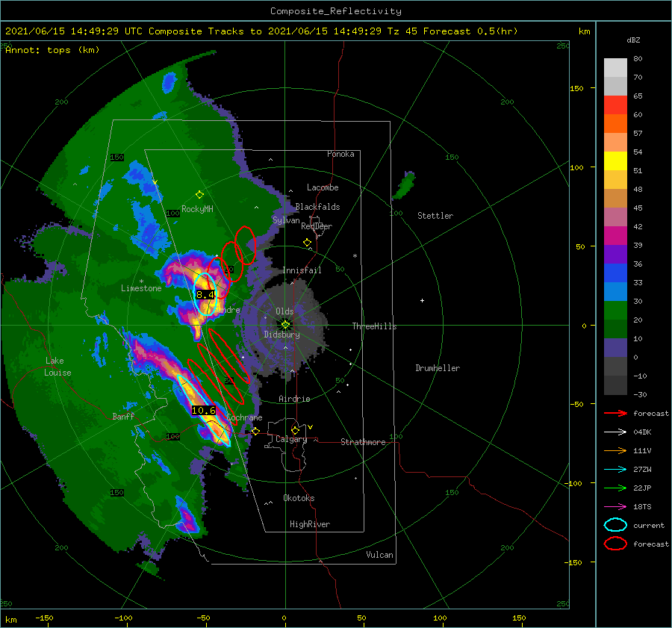
Task: Click the Ponoka town label
Action: click(x=340, y=154)
